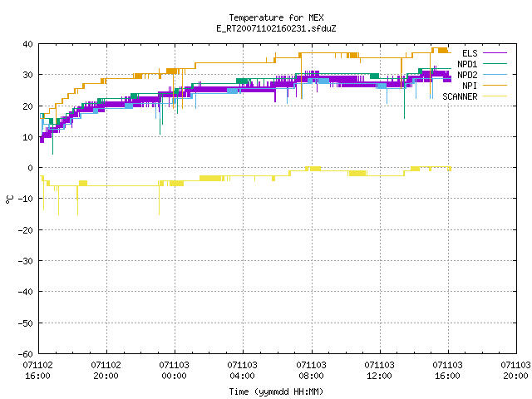Screen dimensions: 532x399
Task: Click the x-axis label '071103 04:00'
Action: pyautogui.click(x=242, y=371)
